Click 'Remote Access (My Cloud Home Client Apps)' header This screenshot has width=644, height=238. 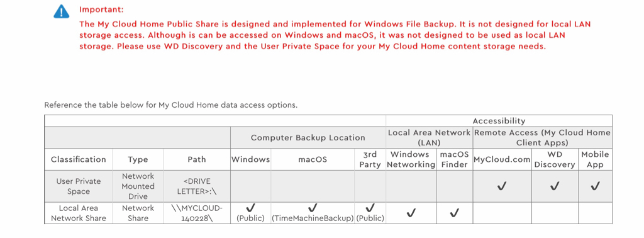point(543,138)
